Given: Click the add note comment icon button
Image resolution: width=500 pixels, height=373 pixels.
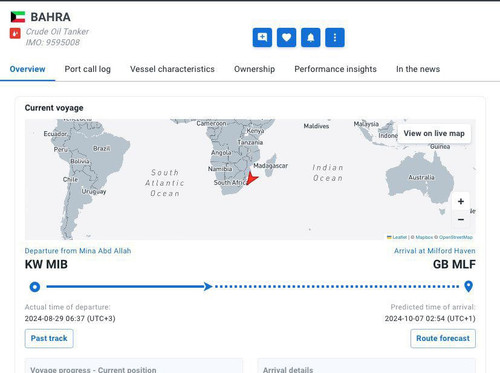Looking at the screenshot, I should pyautogui.click(x=262, y=37).
